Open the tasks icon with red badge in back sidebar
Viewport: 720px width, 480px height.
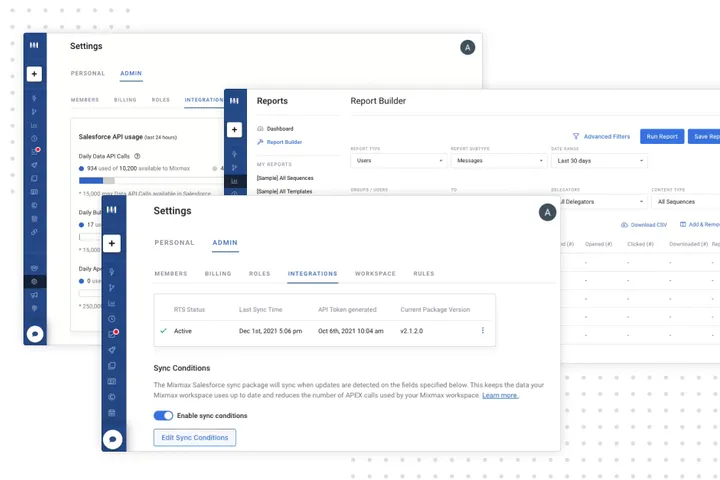pyautogui.click(x=35, y=151)
